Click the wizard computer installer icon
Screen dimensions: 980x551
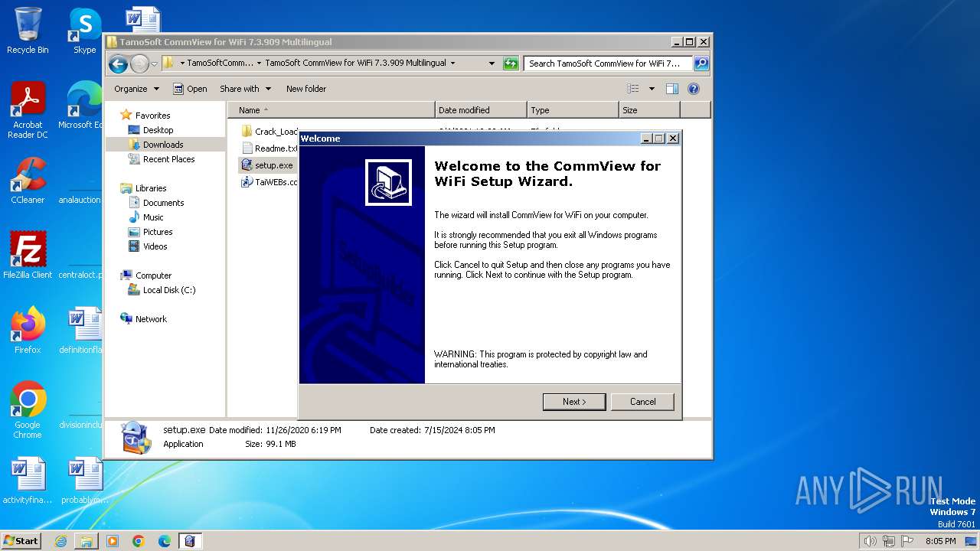(388, 182)
